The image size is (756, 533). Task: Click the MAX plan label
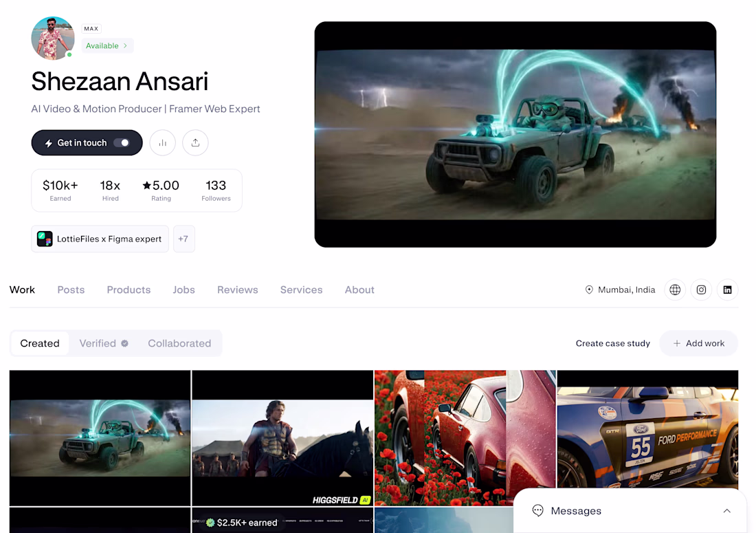(x=91, y=29)
